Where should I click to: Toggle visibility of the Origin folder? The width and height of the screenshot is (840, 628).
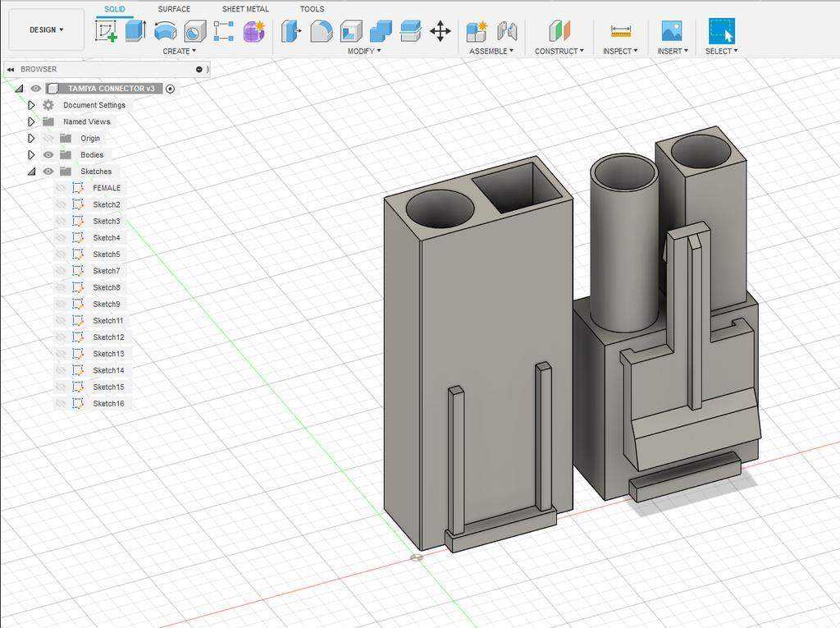pos(48,139)
